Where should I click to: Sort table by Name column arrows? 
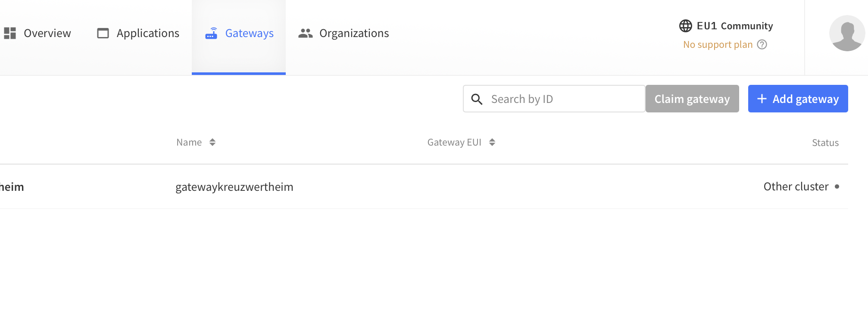(x=212, y=142)
